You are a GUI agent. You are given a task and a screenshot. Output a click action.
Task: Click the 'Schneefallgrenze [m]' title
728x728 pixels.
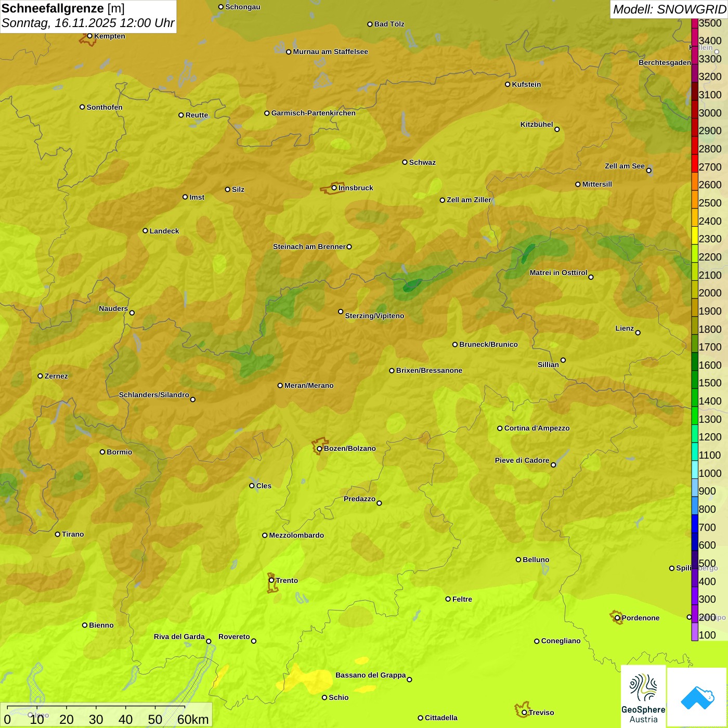pyautogui.click(x=63, y=8)
